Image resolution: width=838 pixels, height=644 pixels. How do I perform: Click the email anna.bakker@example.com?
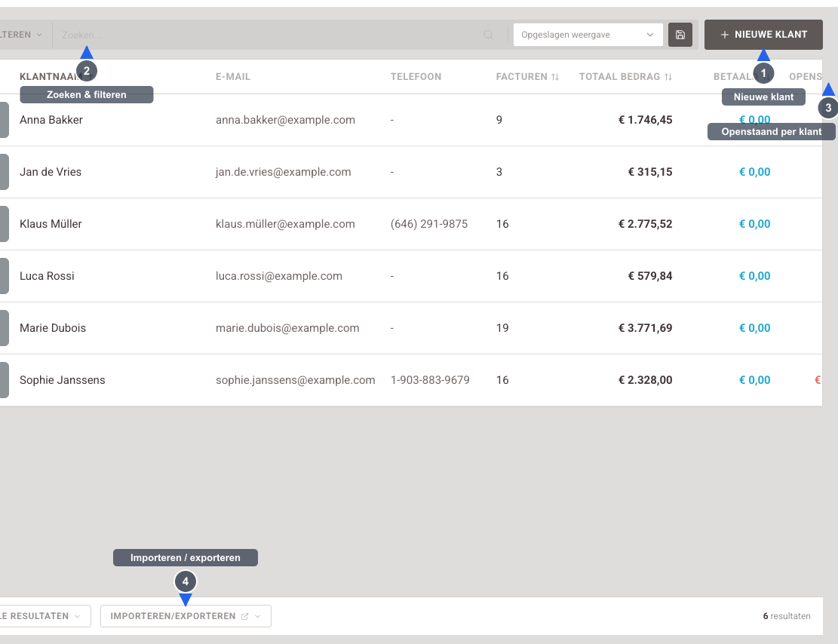point(285,120)
